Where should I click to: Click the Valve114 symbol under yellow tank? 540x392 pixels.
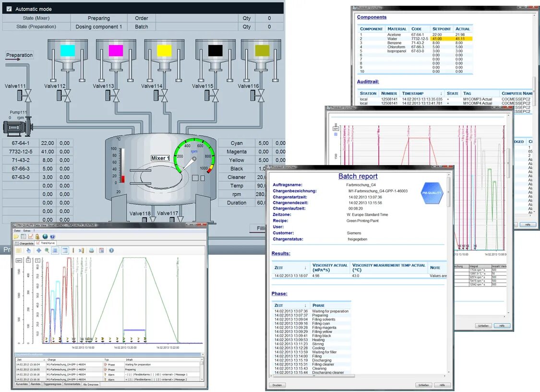click(161, 95)
